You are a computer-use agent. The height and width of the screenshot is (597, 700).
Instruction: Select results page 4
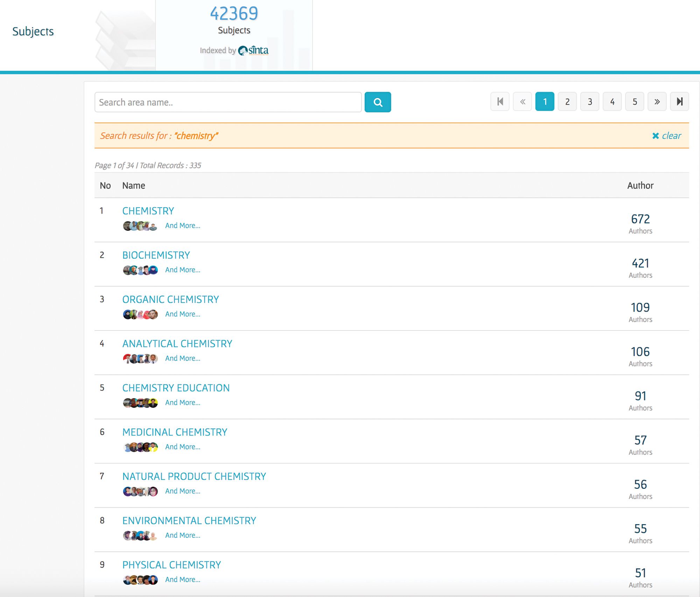(x=612, y=102)
